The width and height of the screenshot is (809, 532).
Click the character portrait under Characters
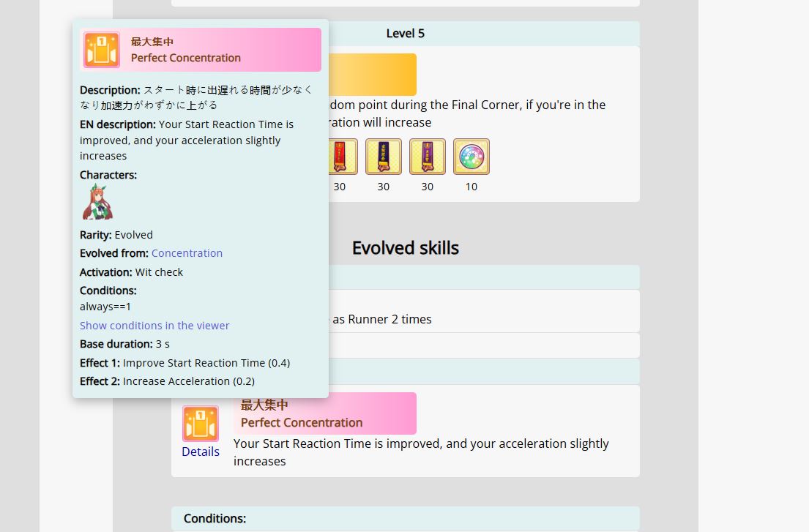click(x=97, y=201)
